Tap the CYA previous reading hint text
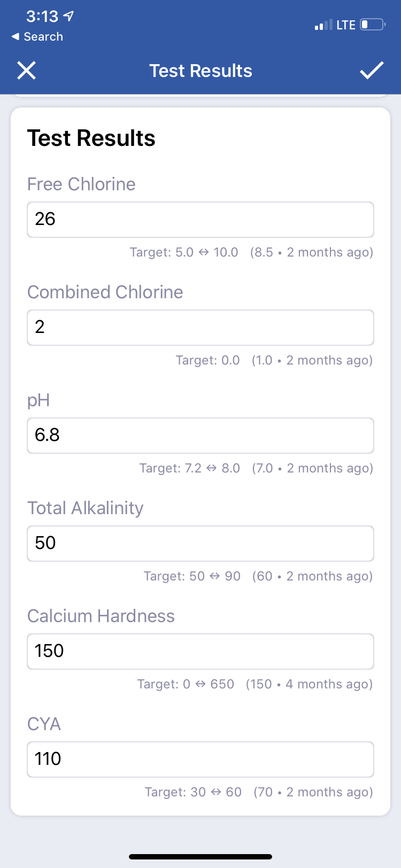The image size is (401, 868). [313, 792]
